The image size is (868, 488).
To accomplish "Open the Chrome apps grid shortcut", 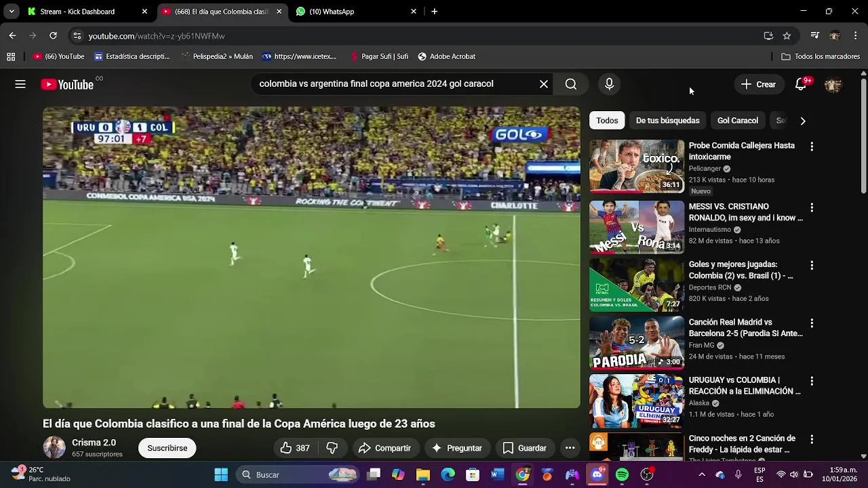I will 11,56.
